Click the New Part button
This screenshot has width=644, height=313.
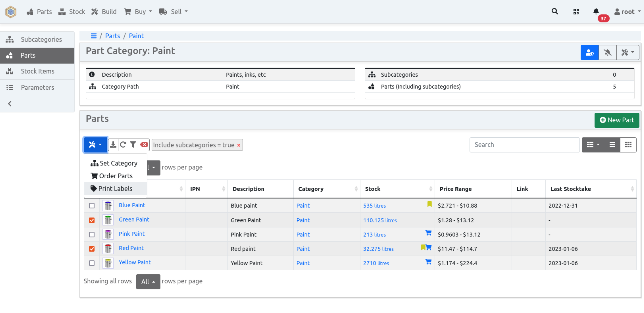(617, 120)
